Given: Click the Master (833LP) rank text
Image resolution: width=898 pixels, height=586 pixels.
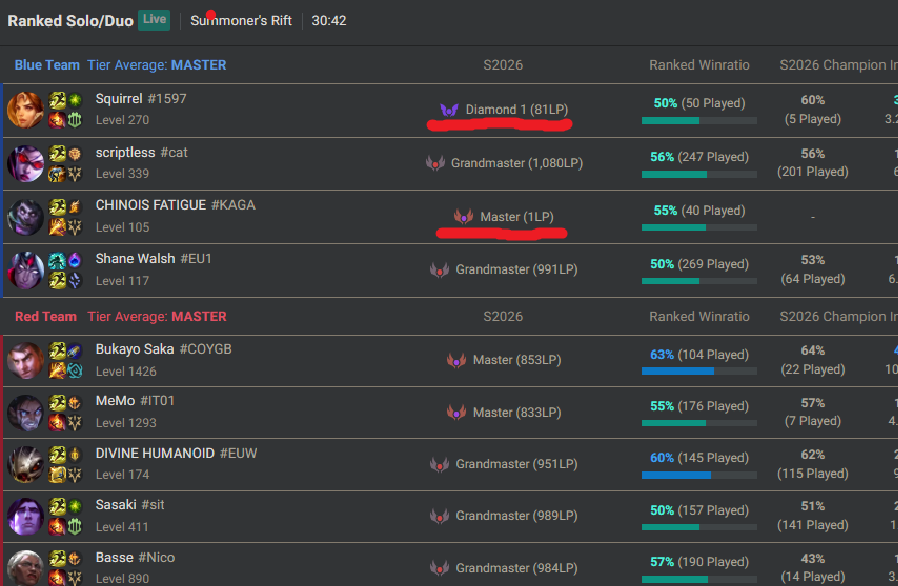Looking at the screenshot, I should coord(517,412).
